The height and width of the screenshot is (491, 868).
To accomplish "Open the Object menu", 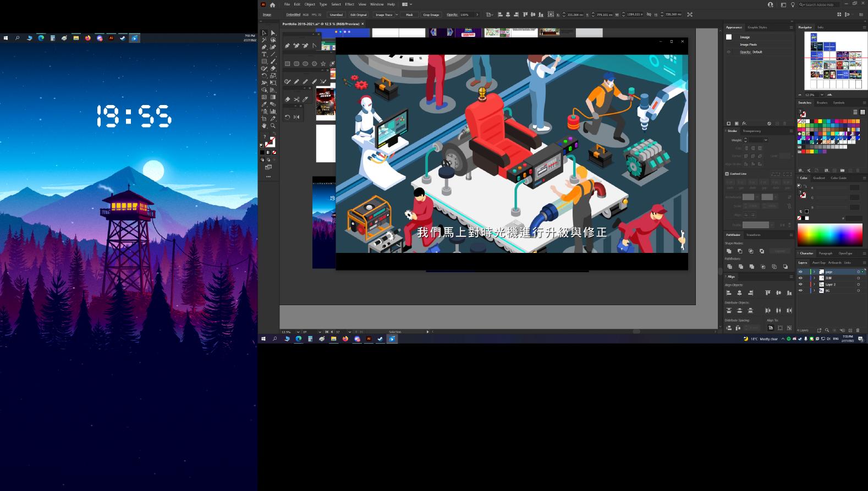I will click(x=310, y=4).
